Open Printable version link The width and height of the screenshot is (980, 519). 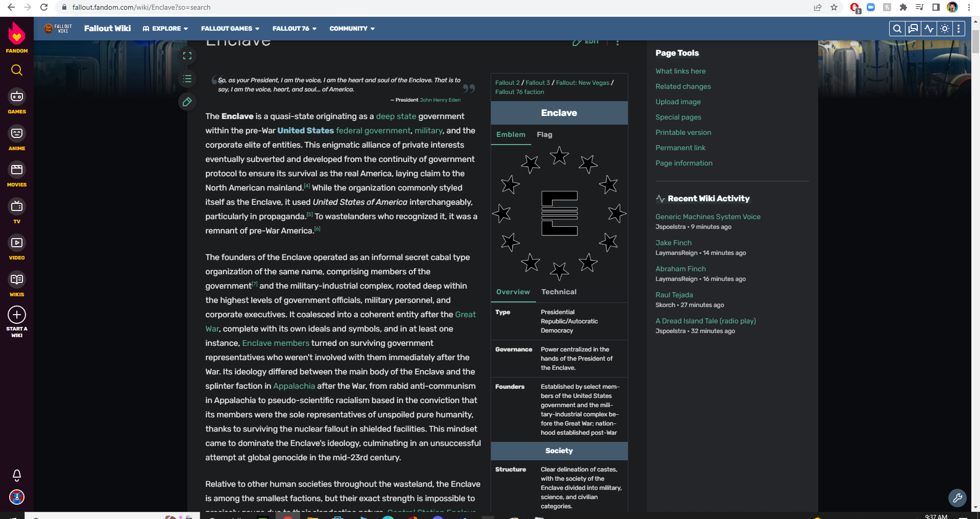pos(683,132)
